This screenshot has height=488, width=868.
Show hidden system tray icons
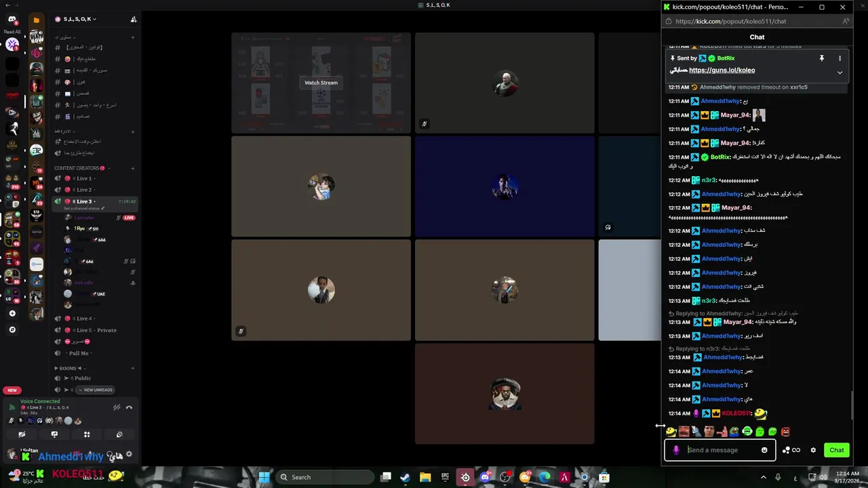point(763,477)
